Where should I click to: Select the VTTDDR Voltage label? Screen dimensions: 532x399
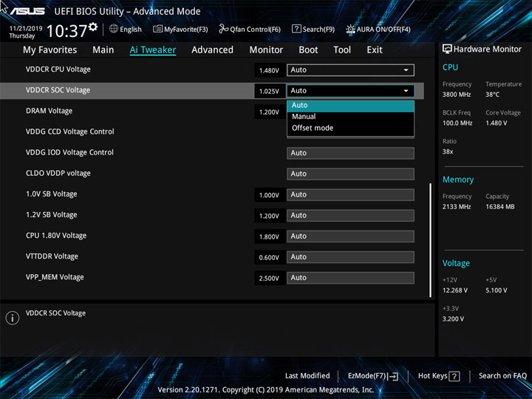click(x=52, y=256)
